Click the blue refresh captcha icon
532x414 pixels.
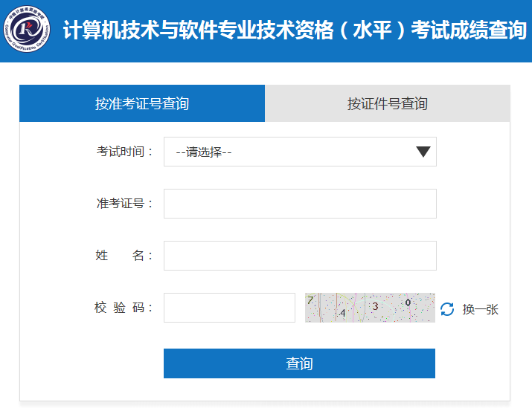[447, 309]
